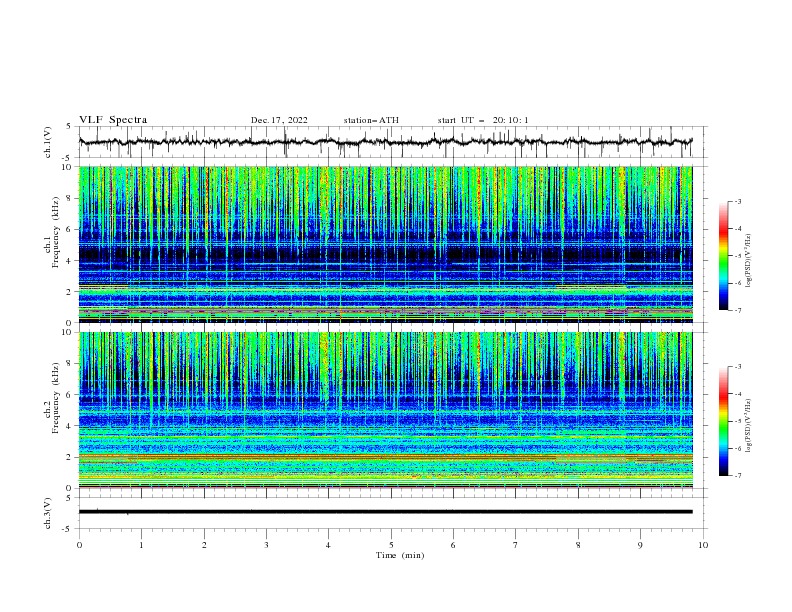The height and width of the screenshot is (612, 792).
Task: Click the ch.1 log(PSD) color bar
Action: click(x=723, y=256)
